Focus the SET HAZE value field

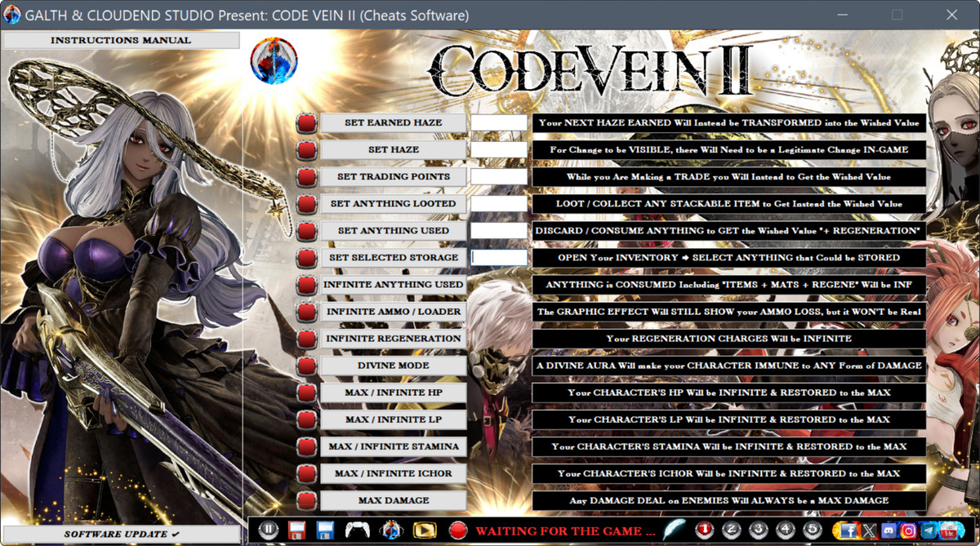[x=499, y=149]
